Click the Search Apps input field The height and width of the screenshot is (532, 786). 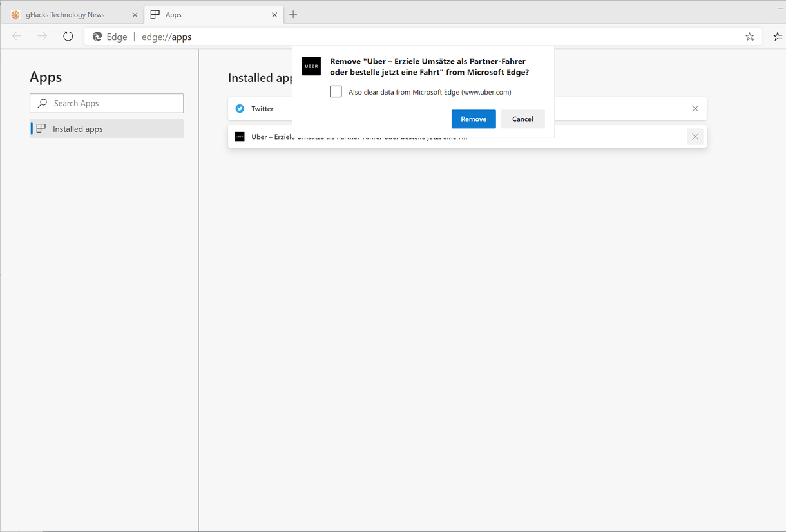click(x=106, y=103)
